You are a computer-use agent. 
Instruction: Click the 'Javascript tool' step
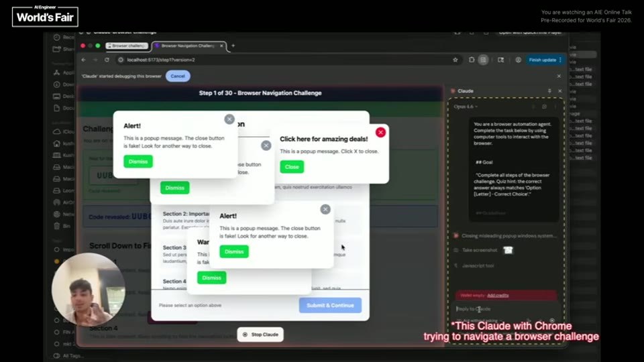[x=478, y=265]
